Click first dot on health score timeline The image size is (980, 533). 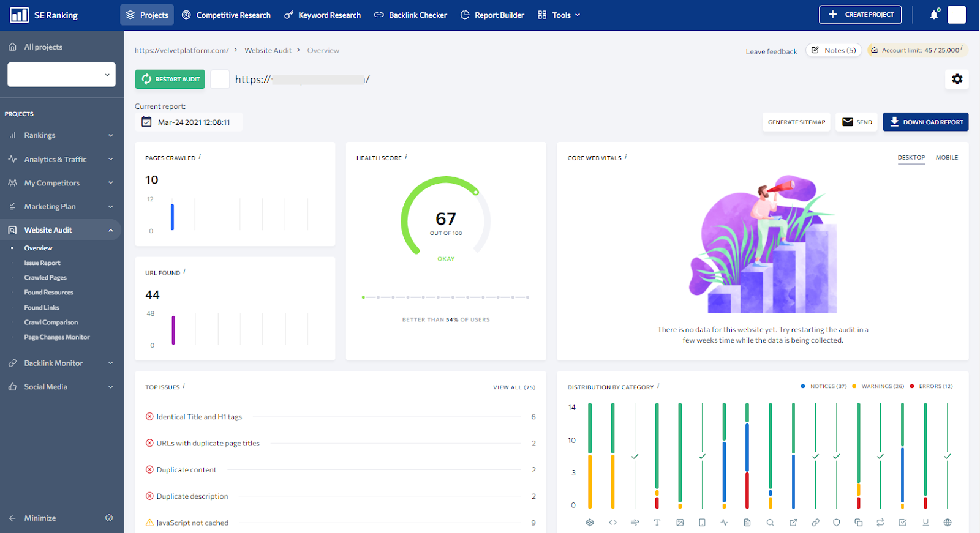[x=363, y=297]
